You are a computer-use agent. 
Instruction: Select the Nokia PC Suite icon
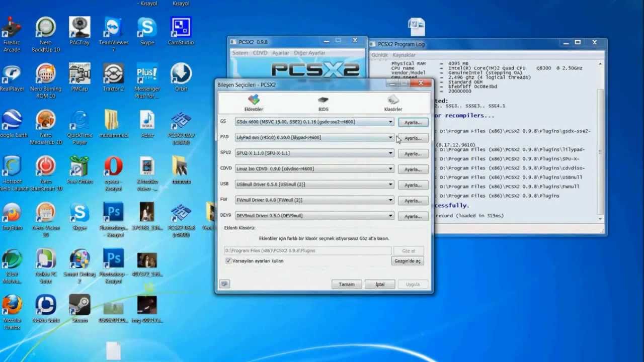[46, 266]
